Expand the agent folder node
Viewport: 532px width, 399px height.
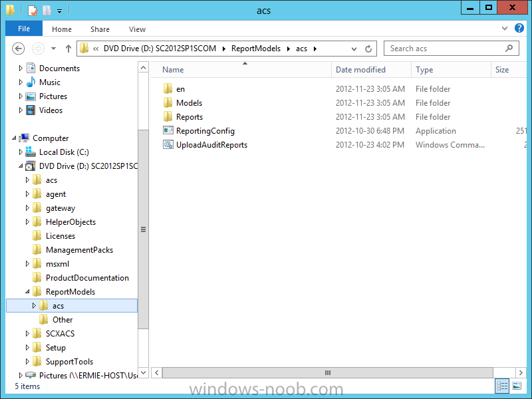pos(27,194)
